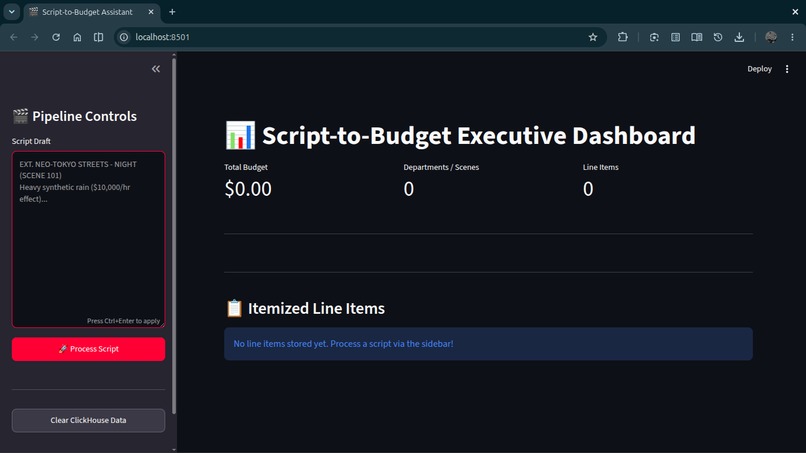
Task: Click the screenshot capture toolbar icon
Action: (654, 37)
